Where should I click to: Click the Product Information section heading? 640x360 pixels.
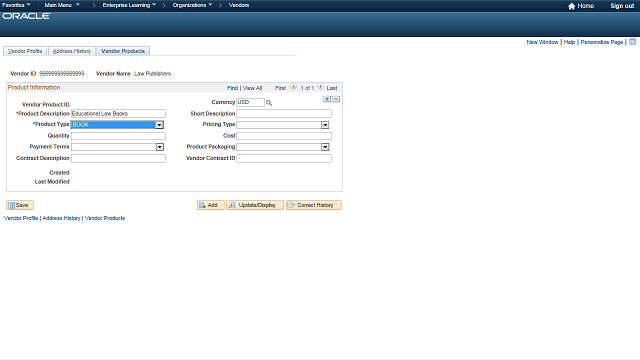click(x=34, y=87)
